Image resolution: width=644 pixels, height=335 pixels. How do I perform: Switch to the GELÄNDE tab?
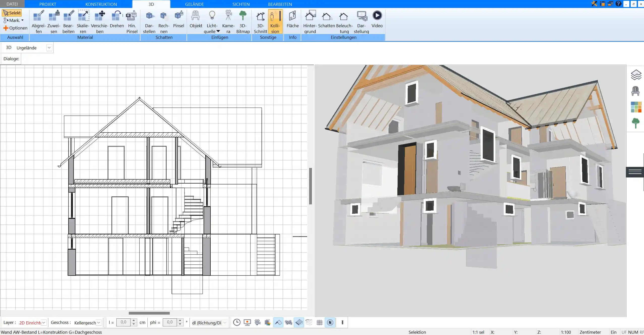click(x=194, y=4)
